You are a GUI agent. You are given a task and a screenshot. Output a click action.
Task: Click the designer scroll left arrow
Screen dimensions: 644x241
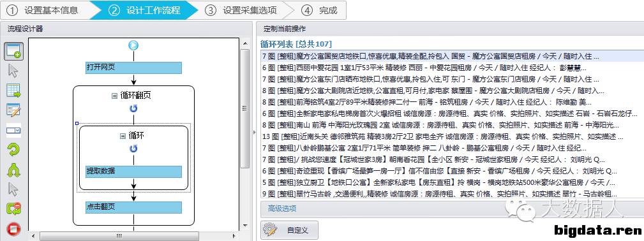coord(33,236)
